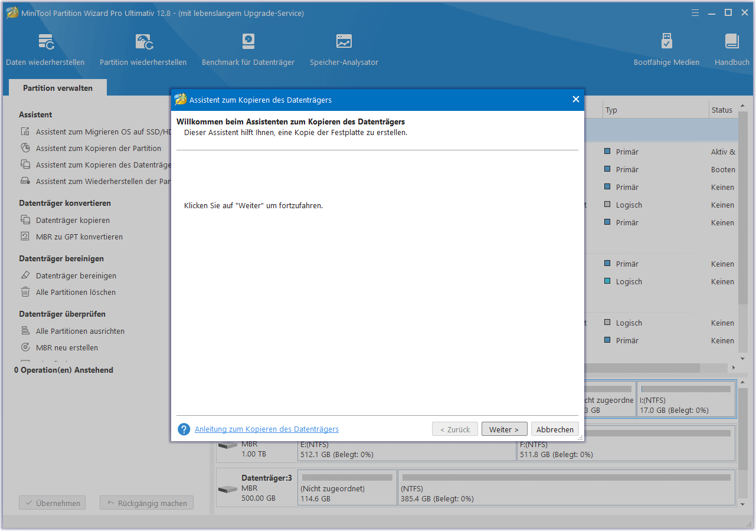
Task: Click Alle Partitionen löschen trash icon
Action: point(25,293)
